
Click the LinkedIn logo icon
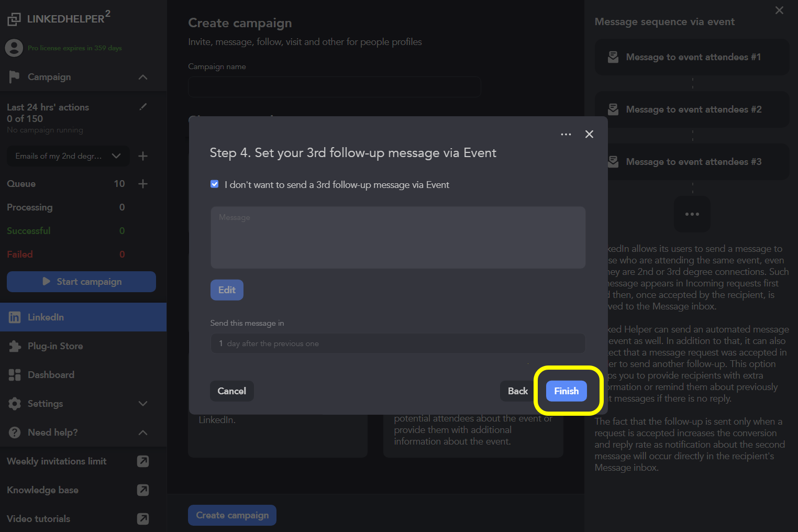click(x=15, y=317)
